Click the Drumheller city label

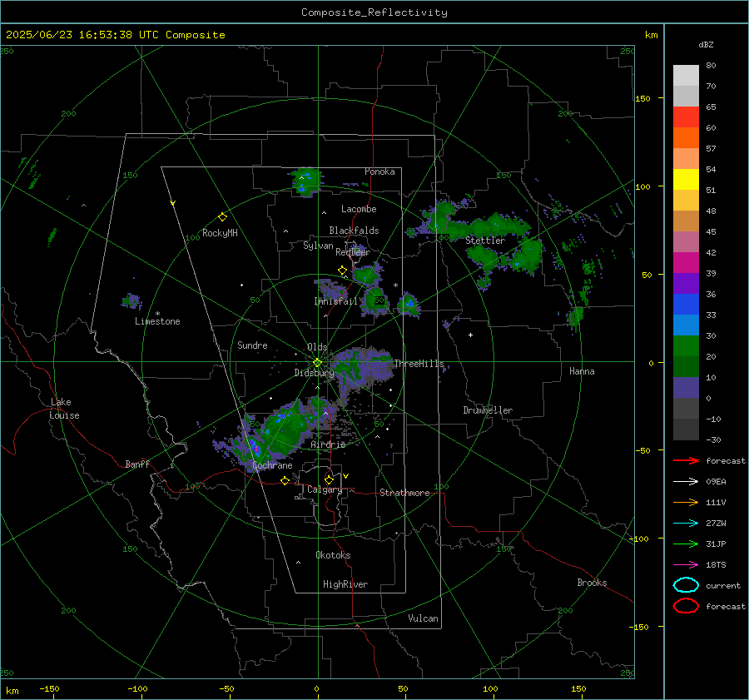pos(488,410)
